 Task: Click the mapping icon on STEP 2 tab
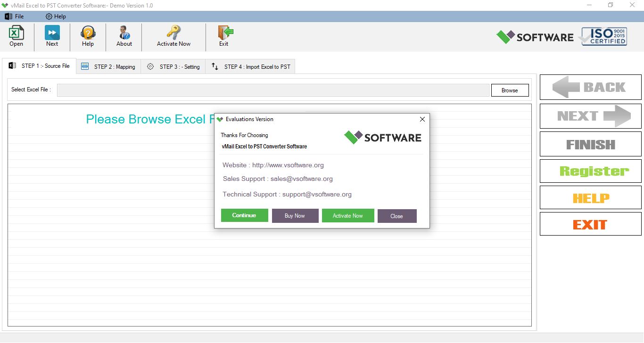(85, 66)
